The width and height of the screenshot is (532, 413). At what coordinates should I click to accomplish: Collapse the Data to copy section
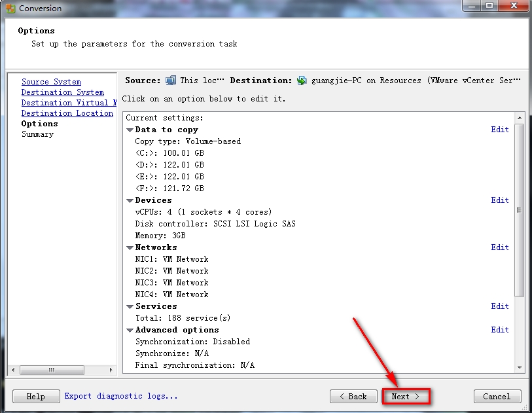(x=130, y=130)
